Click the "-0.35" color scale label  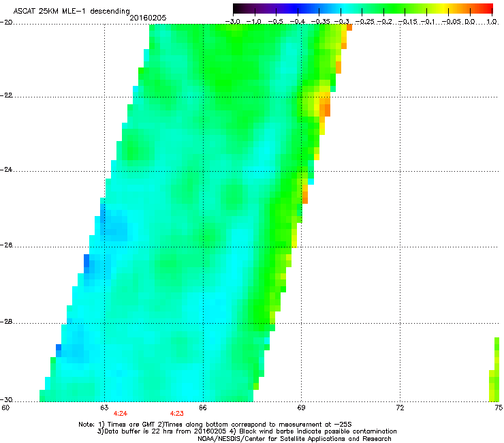point(320,22)
